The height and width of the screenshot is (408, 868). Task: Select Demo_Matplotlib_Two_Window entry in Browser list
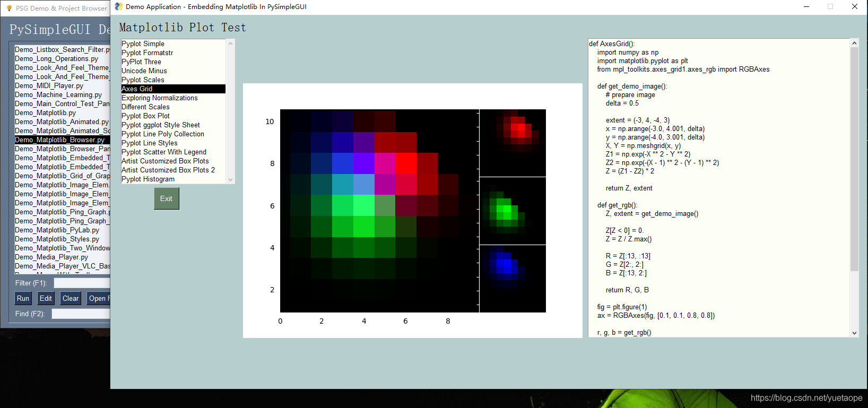[x=62, y=248]
